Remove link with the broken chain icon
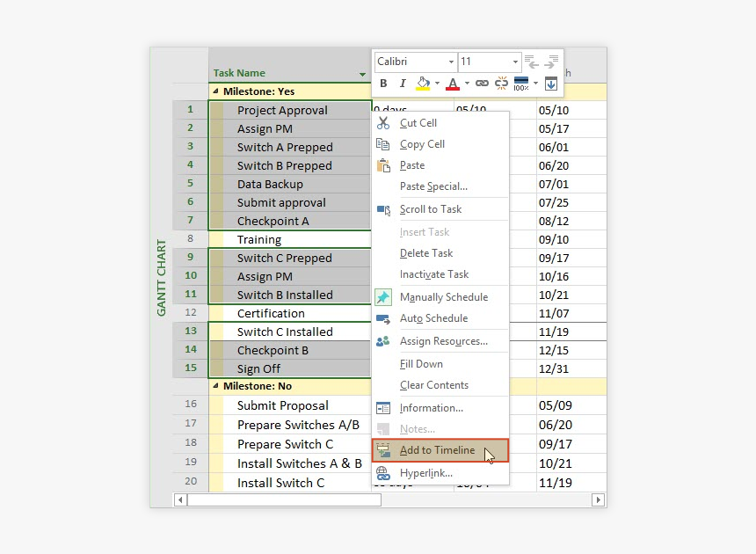Image resolution: width=756 pixels, height=554 pixels. pyautogui.click(x=502, y=84)
